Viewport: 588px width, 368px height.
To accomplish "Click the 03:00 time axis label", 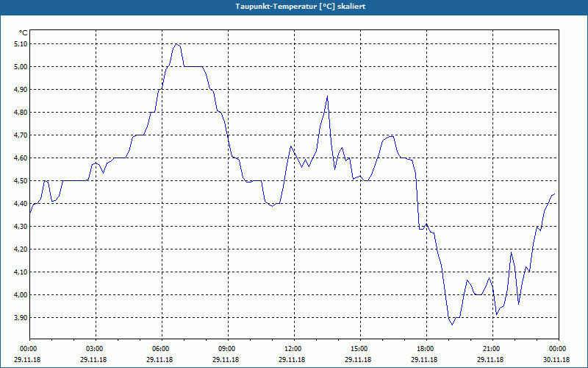I will point(96,349).
